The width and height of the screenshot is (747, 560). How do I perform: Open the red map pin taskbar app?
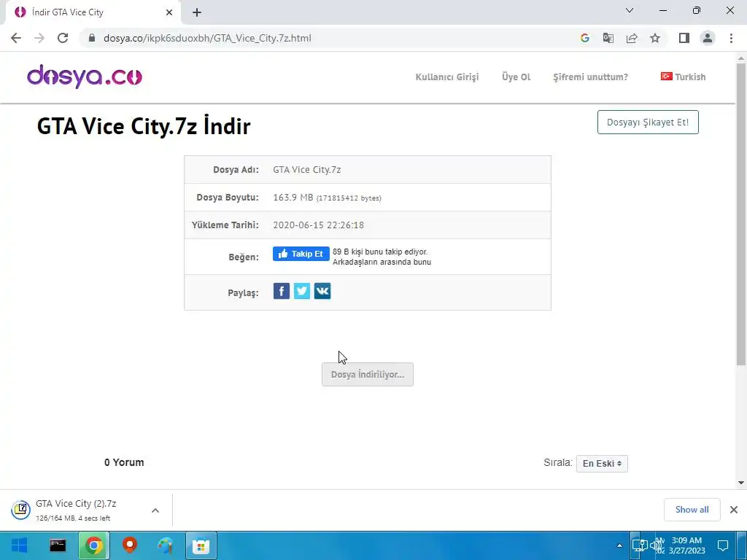(130, 545)
